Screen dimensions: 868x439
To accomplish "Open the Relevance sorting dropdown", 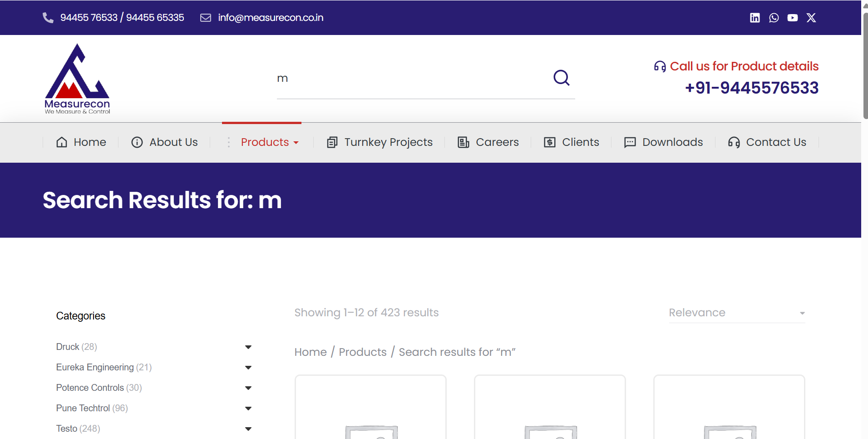I will coord(737,313).
